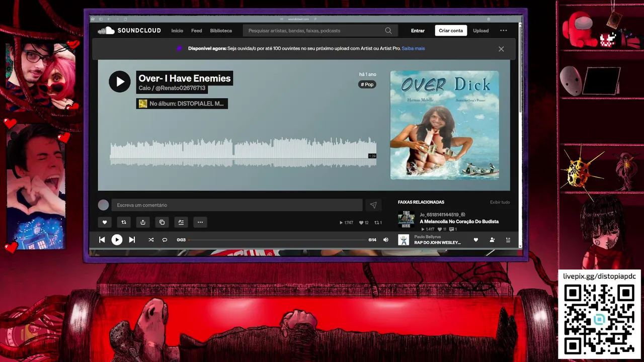Screen dimensions: 644x362
Task: Follow the Saiba mais link in the banner
Action: 413,48
